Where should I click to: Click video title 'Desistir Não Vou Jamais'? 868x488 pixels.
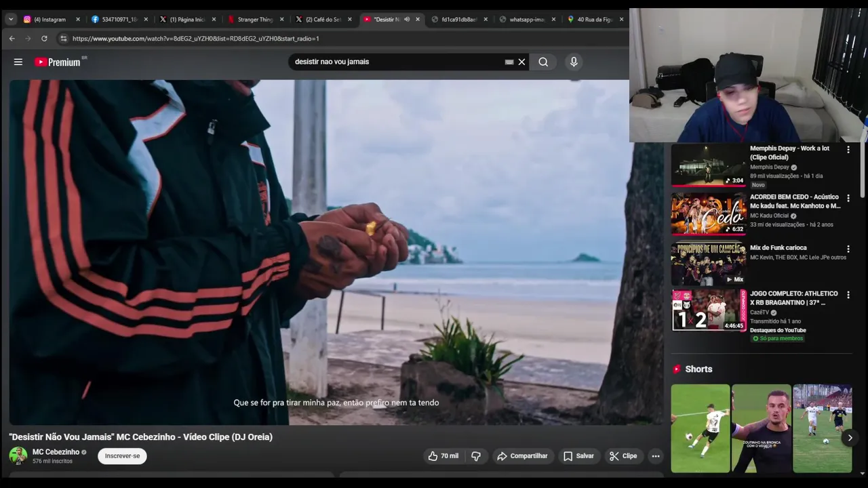coord(141,437)
